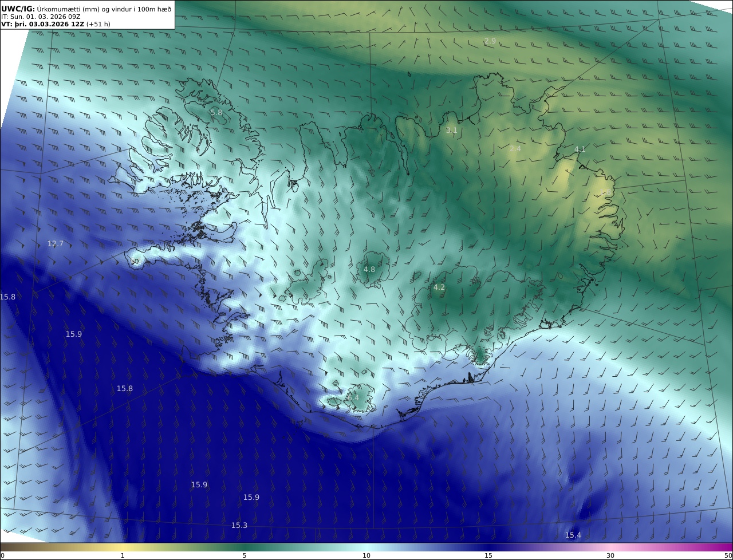This screenshot has width=733, height=560.
Task: Click the colorbar tick label 50
Action: click(x=728, y=555)
